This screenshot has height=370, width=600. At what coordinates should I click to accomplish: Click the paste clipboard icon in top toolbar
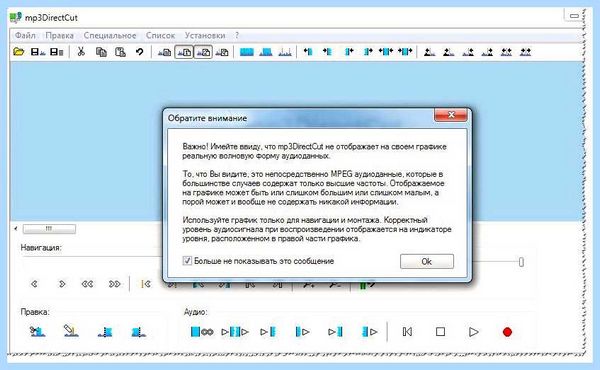click(x=121, y=52)
